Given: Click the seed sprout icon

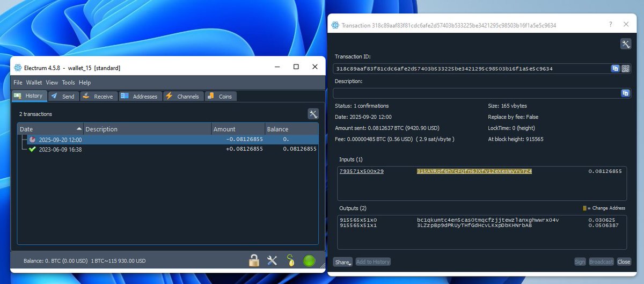Looking at the screenshot, I should click(290, 260).
